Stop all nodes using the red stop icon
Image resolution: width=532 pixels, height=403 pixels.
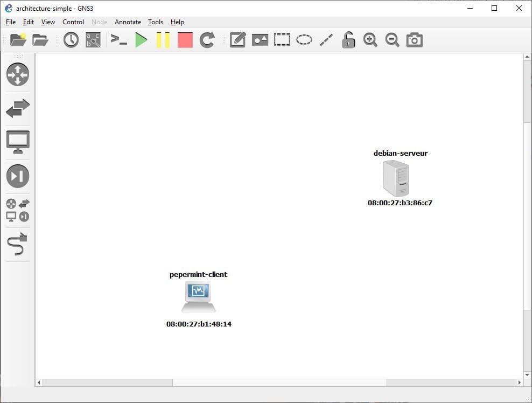coord(184,39)
